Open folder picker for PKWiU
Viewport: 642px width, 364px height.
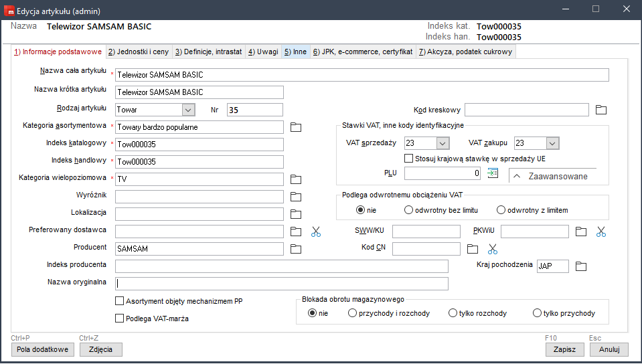(580, 232)
